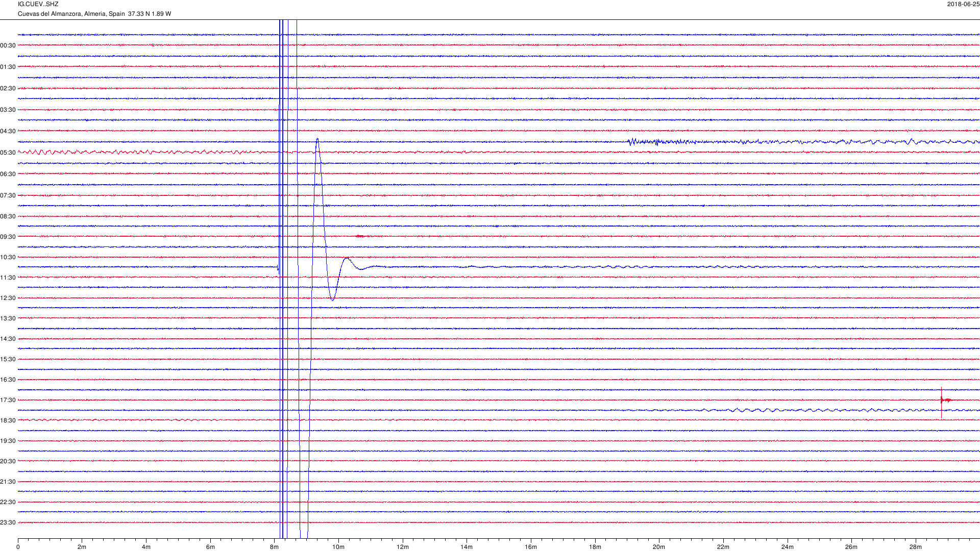
Task: Click the 6m axis tick label
Action: 210,547
